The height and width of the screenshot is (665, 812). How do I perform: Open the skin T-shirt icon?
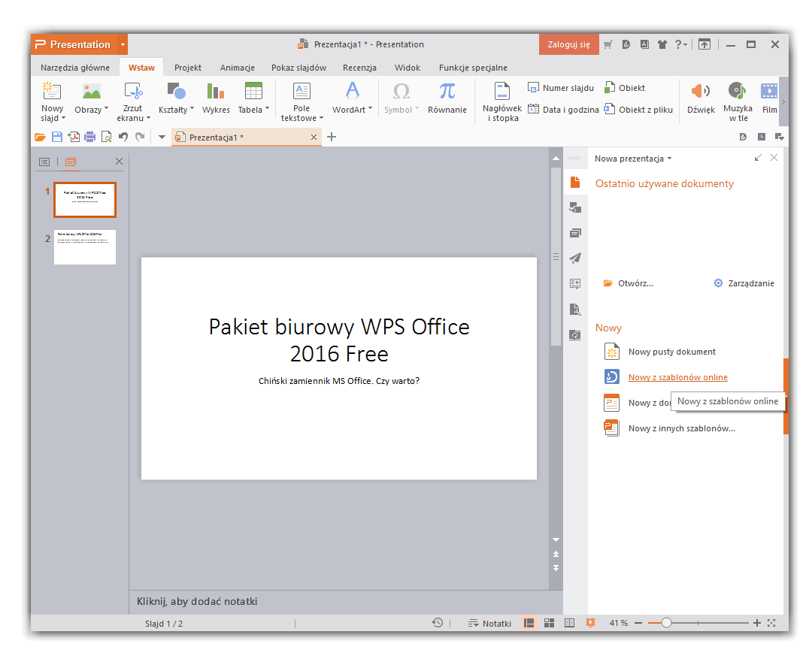point(662,44)
